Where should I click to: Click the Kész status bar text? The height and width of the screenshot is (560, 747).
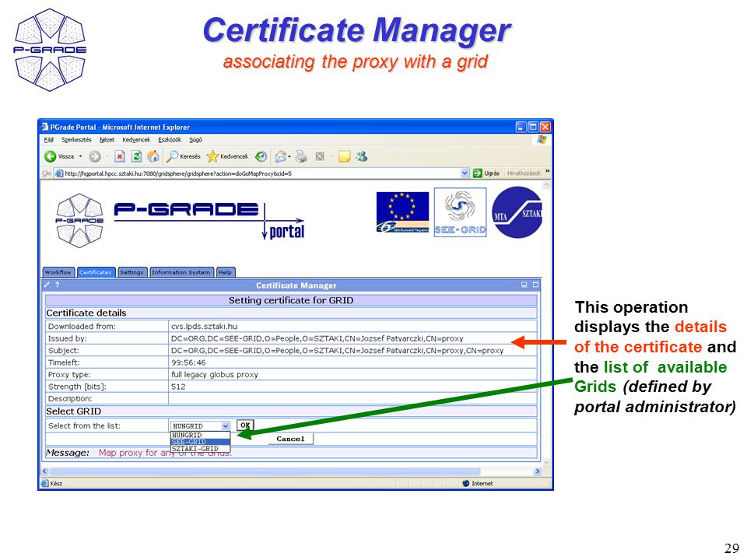pyautogui.click(x=56, y=483)
